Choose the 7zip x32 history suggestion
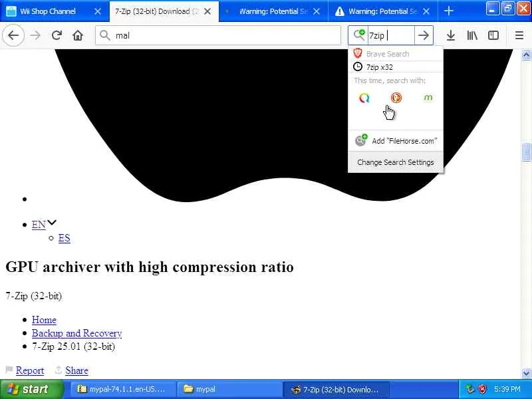 396,67
